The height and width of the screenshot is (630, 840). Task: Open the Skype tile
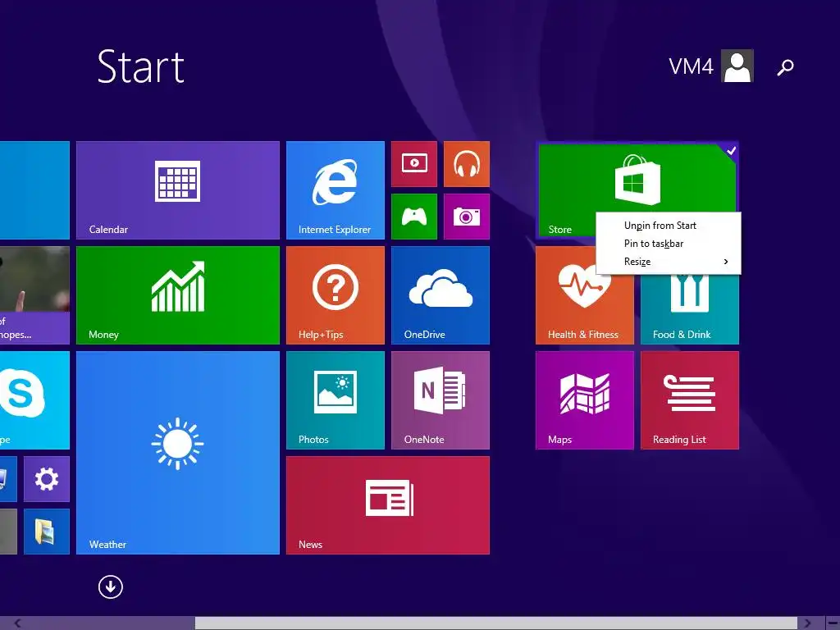(x=34, y=400)
